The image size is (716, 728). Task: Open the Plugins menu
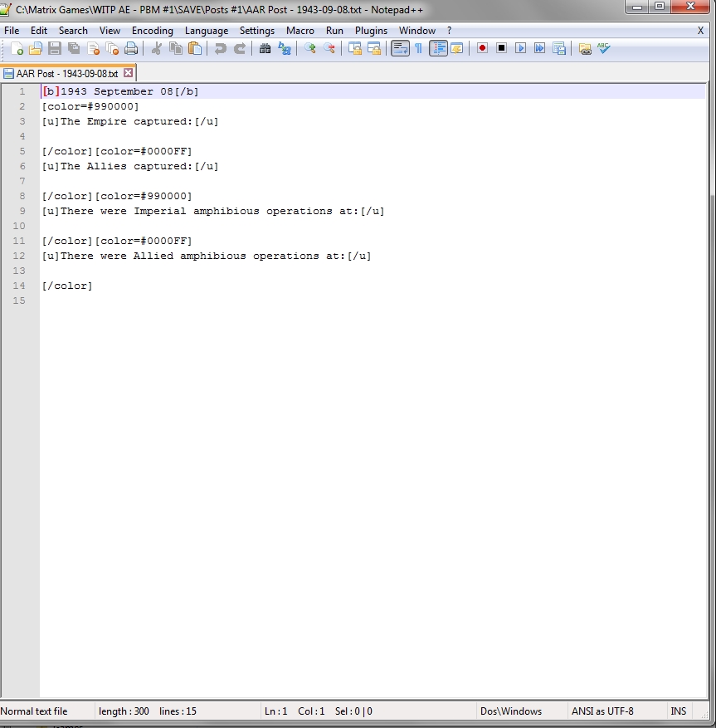coord(371,31)
